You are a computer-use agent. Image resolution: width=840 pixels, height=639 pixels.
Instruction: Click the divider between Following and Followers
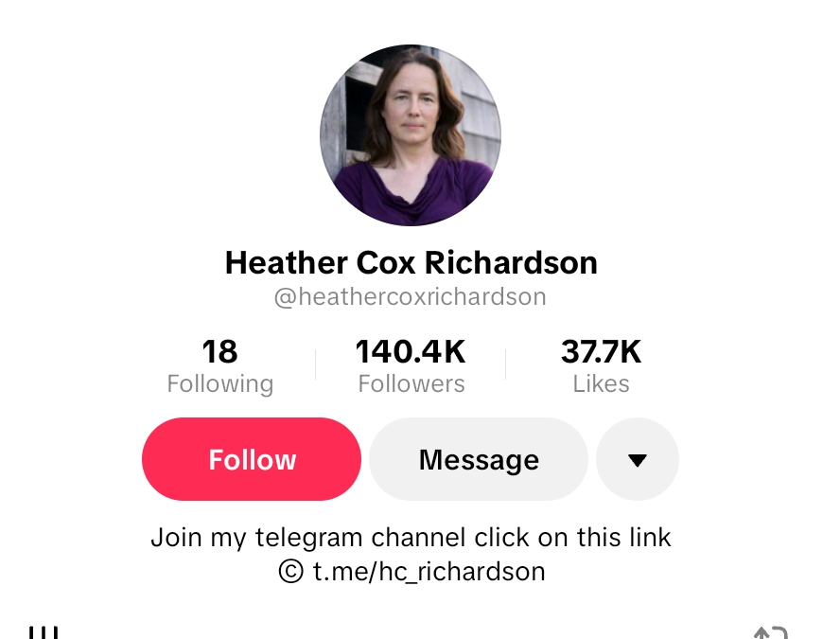(315, 364)
